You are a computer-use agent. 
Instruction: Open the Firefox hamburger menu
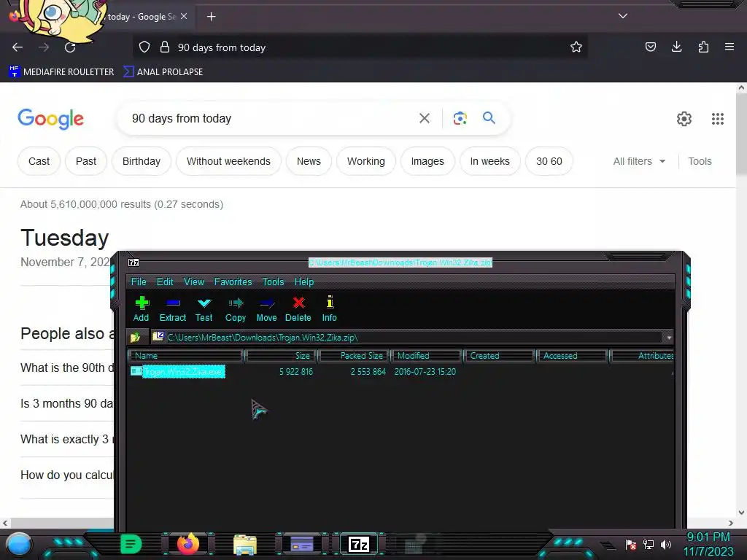click(x=729, y=47)
